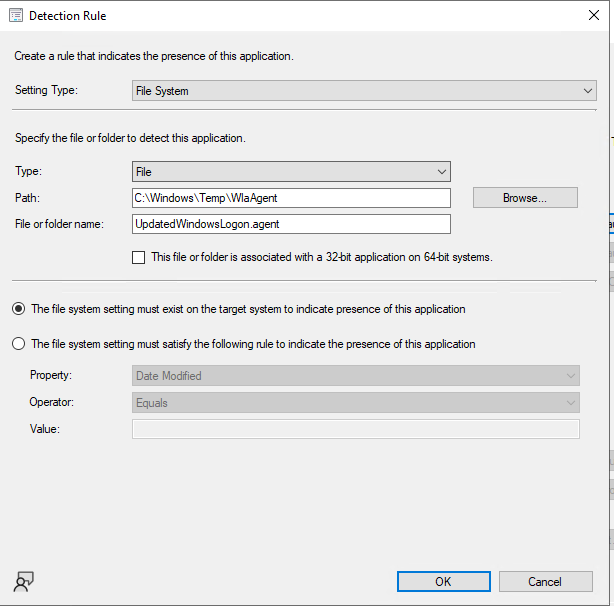
Task: Click the Detection Rule title bar text
Action: tap(68, 16)
